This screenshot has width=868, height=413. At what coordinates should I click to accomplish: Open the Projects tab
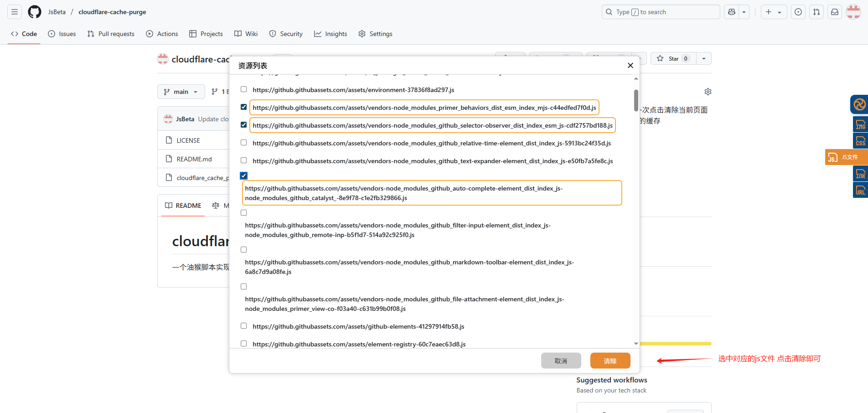(x=206, y=34)
